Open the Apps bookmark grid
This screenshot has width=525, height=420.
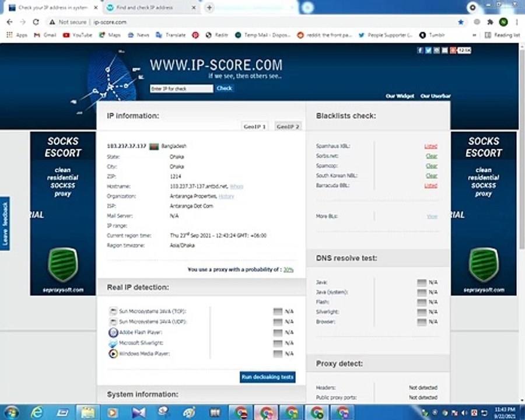point(17,35)
